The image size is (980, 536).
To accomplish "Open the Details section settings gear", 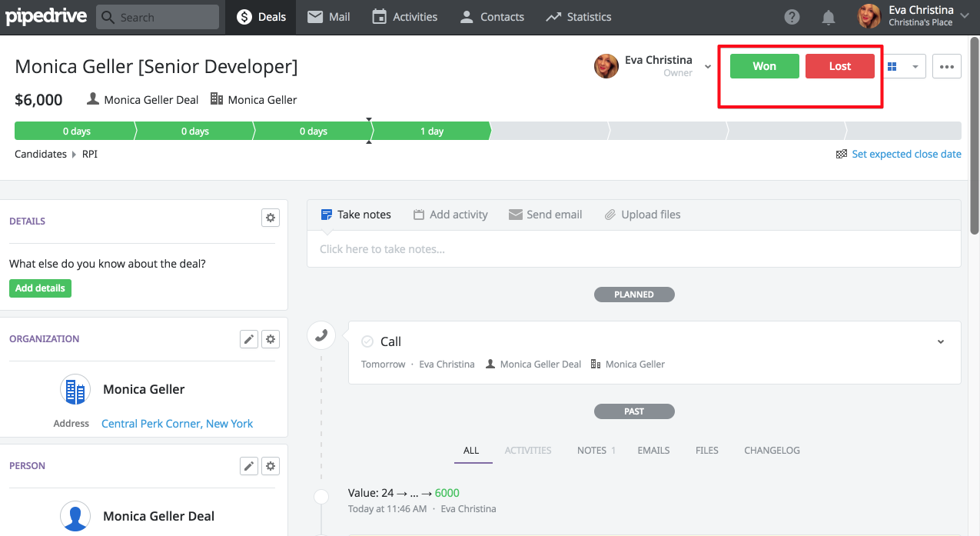I will pos(271,218).
